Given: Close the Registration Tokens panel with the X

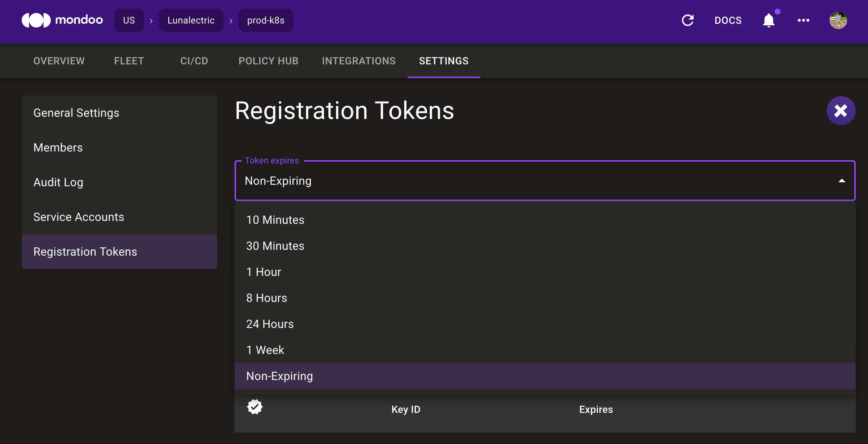Looking at the screenshot, I should coord(840,111).
